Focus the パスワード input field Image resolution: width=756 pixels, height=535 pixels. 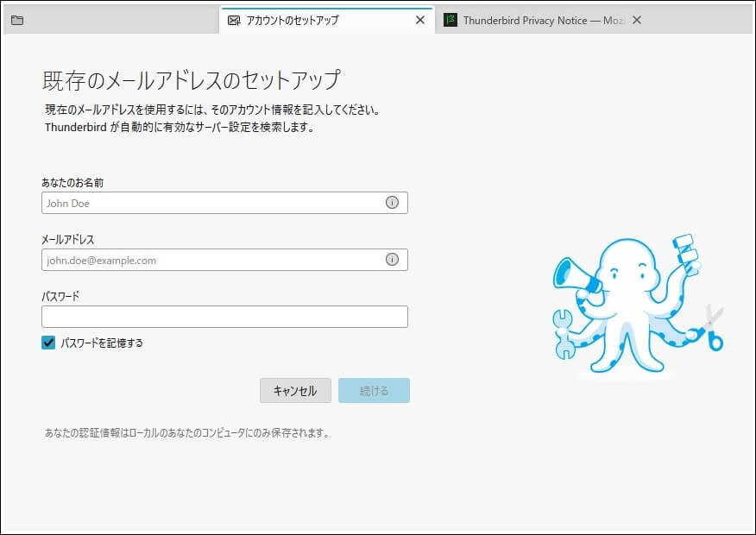pyautogui.click(x=224, y=317)
